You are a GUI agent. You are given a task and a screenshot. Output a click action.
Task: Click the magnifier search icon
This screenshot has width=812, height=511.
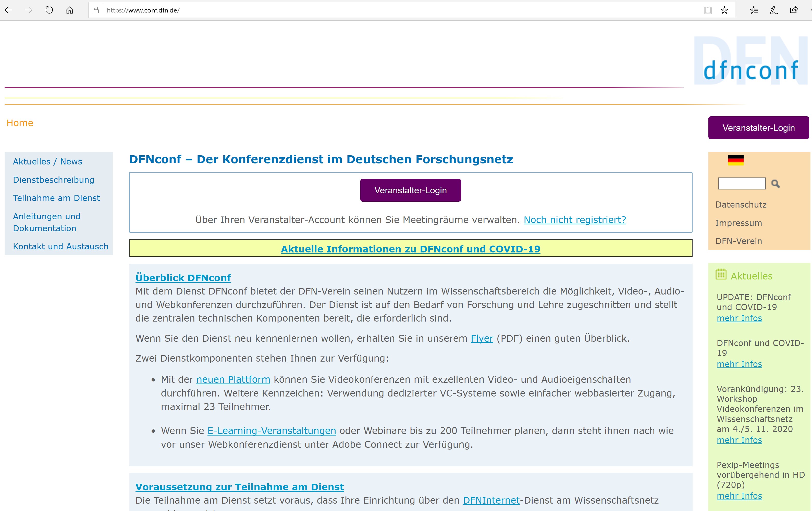coord(776,184)
